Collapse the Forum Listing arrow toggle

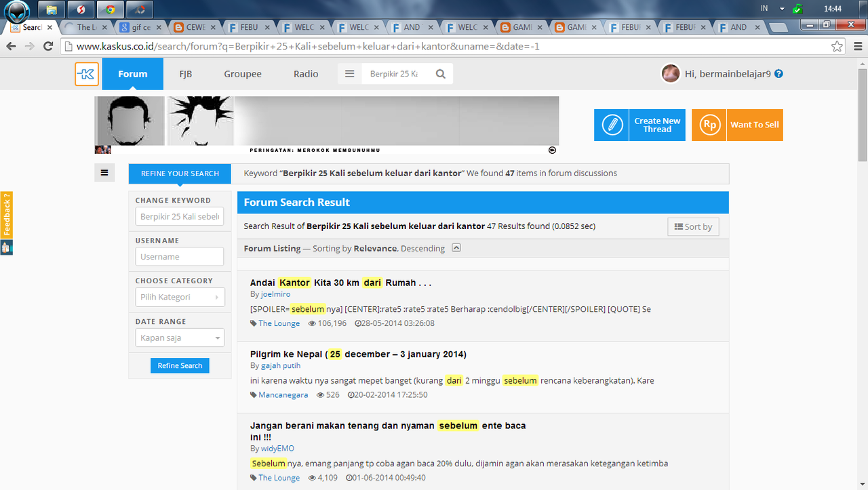(x=456, y=247)
